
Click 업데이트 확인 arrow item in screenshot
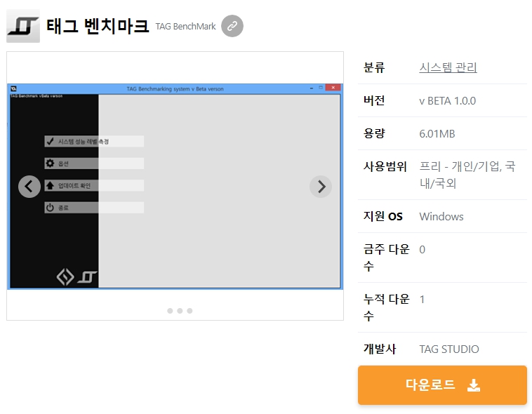[94, 186]
